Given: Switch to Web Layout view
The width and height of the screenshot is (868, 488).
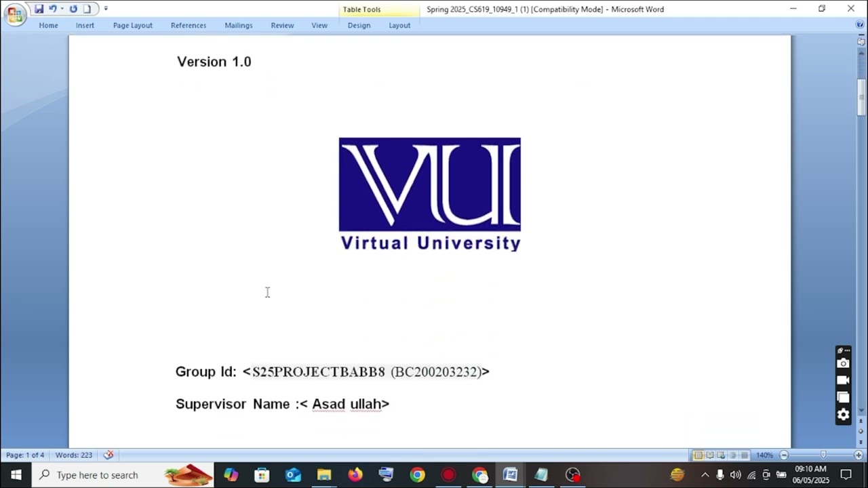Looking at the screenshot, I should [721, 455].
